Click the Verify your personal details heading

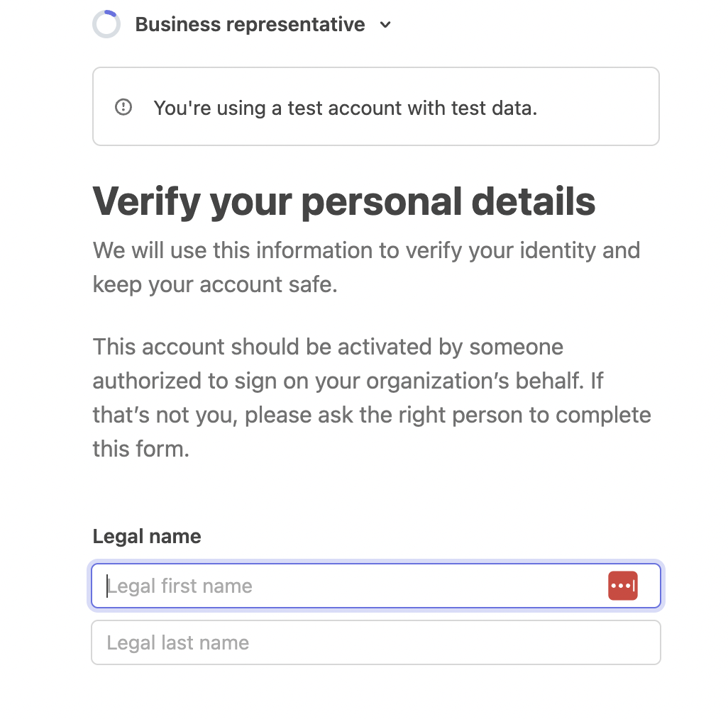click(x=344, y=201)
